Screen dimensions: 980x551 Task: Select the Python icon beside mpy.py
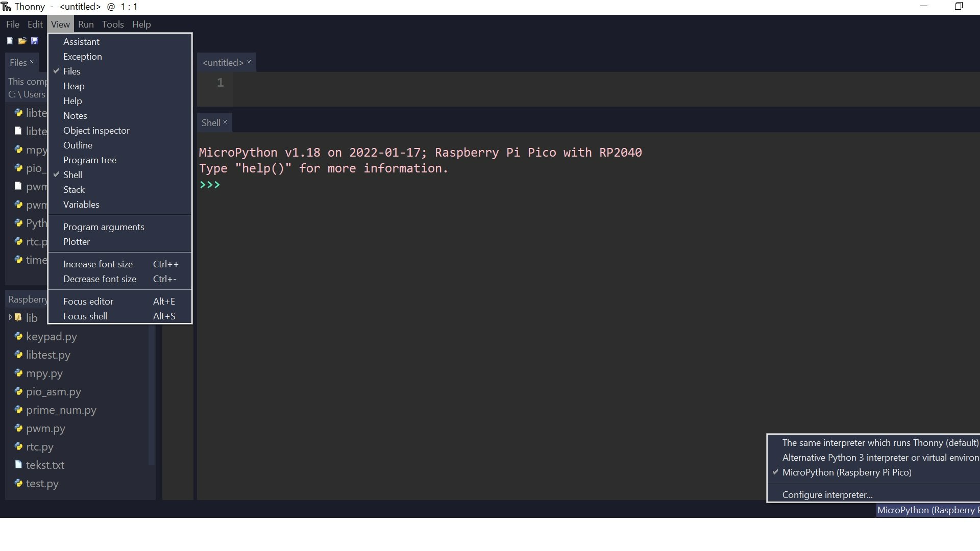pyautogui.click(x=18, y=373)
